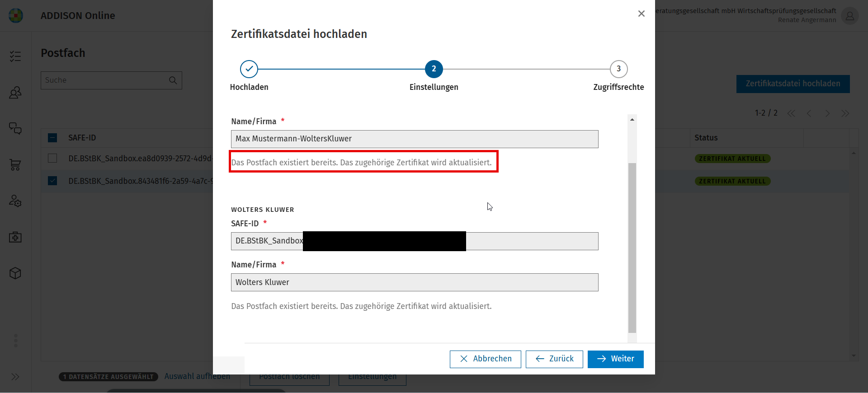The width and height of the screenshot is (868, 393).
Task: Click Abbrechen to cancel upload
Action: coord(486,359)
